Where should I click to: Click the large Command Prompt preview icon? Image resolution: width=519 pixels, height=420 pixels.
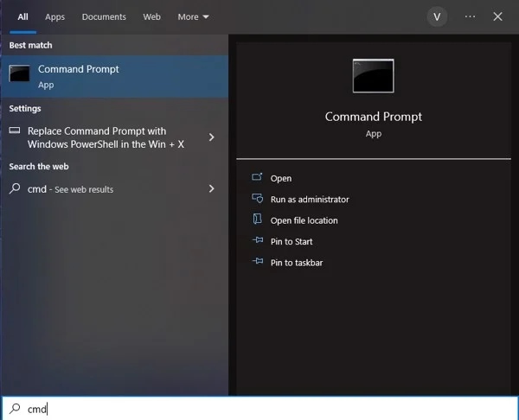374,76
